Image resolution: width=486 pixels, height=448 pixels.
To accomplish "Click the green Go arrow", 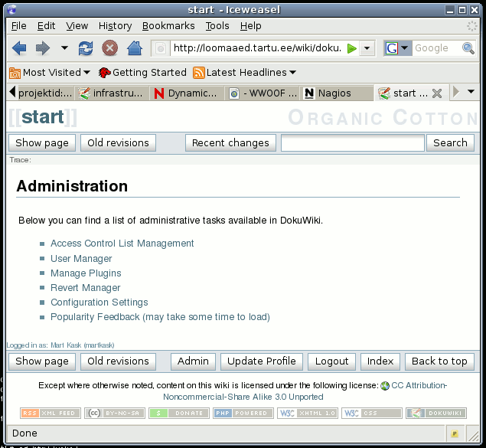I will point(352,48).
